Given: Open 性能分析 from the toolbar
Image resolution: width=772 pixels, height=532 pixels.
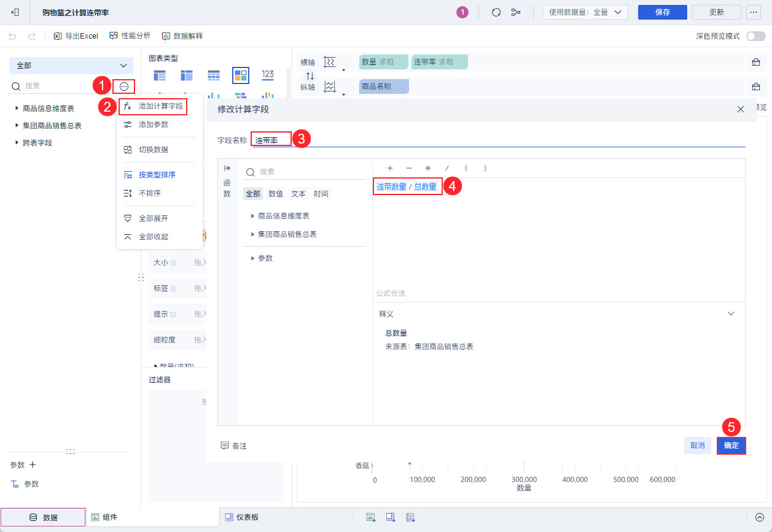Looking at the screenshot, I should (130, 36).
